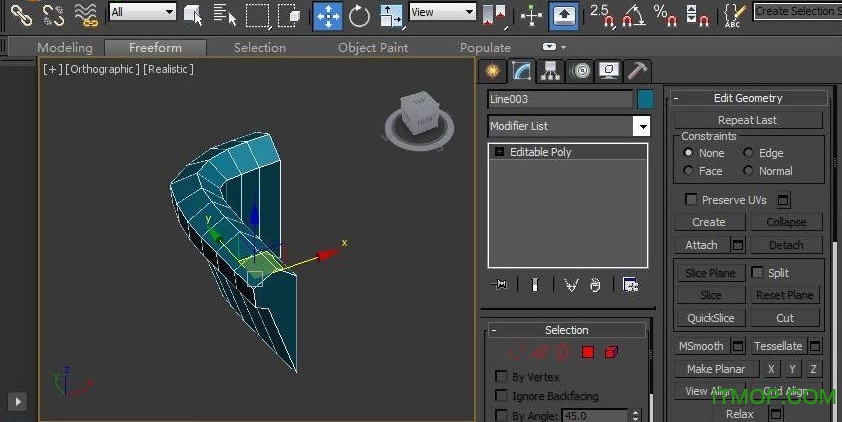This screenshot has height=422, width=842.
Task: Toggle Keyboard Shortcut Override button
Action: click(x=563, y=16)
